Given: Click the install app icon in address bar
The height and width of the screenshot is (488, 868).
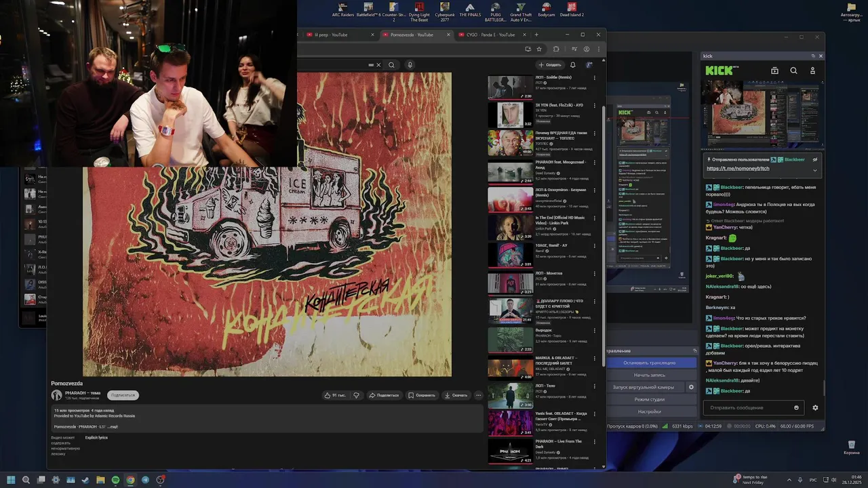Looking at the screenshot, I should [528, 49].
